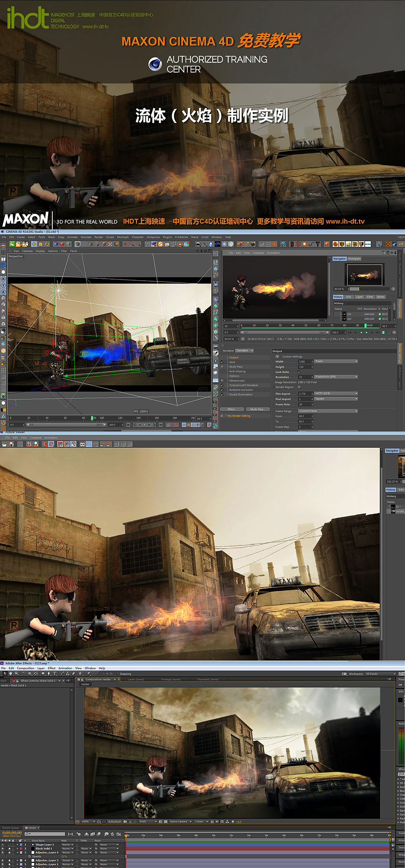Click the Rotate tool icon
The image size is (405, 868).
[x=47, y=244]
